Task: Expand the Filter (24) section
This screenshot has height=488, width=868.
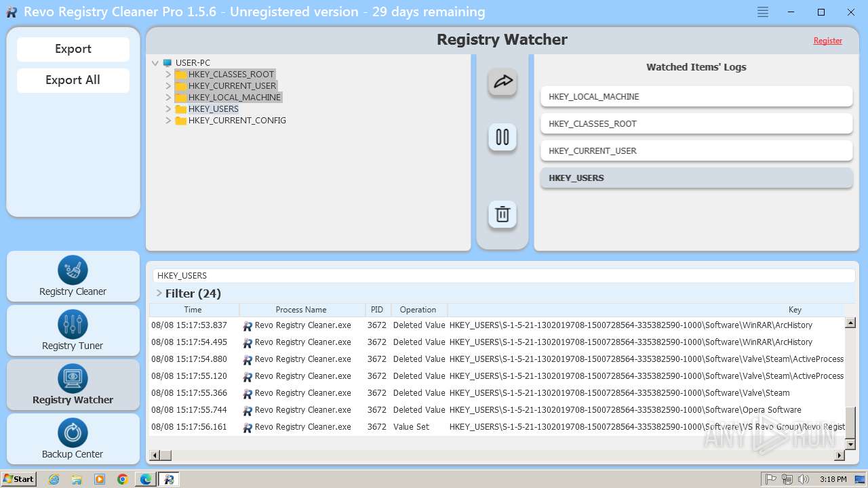Action: click(159, 293)
